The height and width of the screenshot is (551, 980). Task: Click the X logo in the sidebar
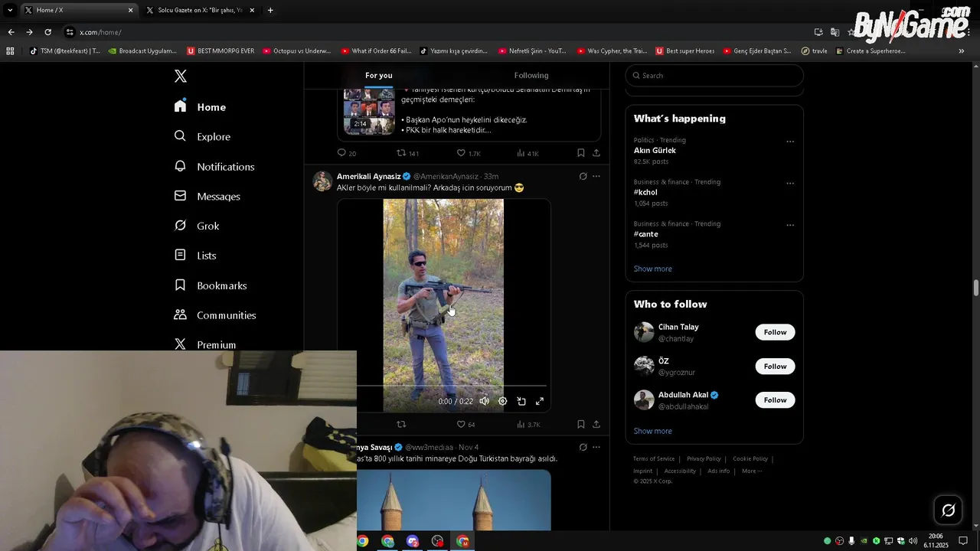click(181, 76)
